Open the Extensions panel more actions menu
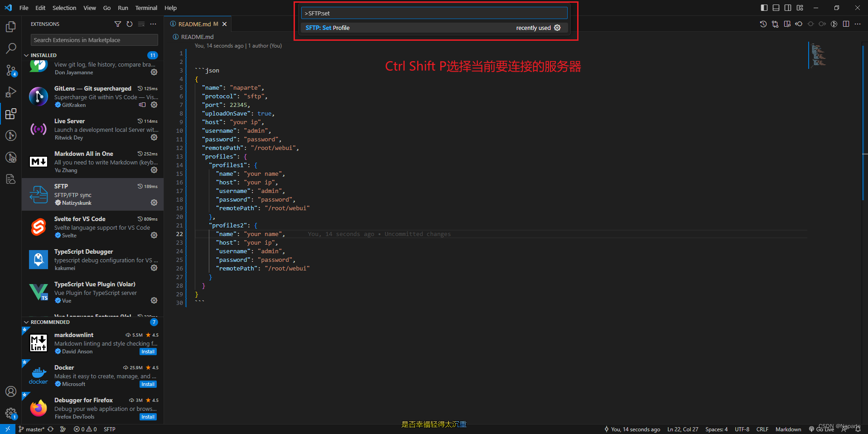The height and width of the screenshot is (434, 868). click(x=153, y=24)
